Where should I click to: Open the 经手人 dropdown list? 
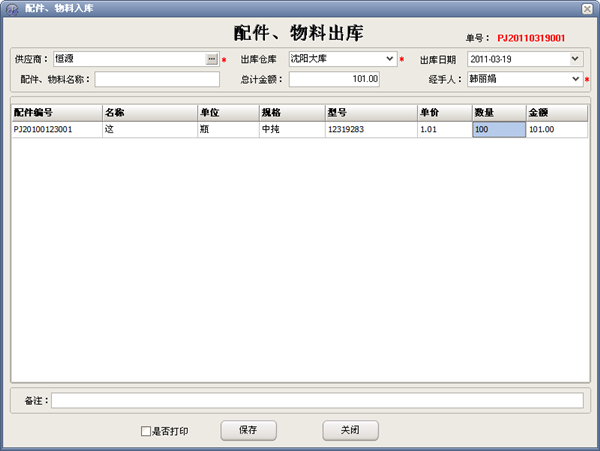575,79
